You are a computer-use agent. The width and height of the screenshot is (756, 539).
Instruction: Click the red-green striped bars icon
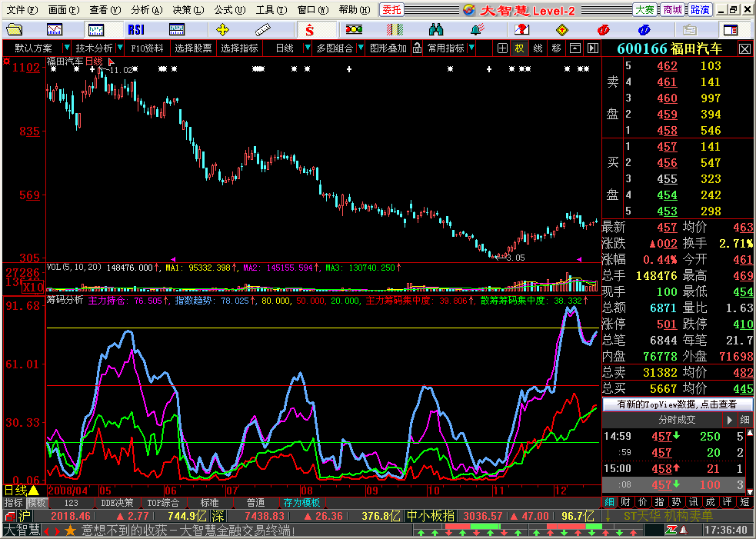(395, 30)
